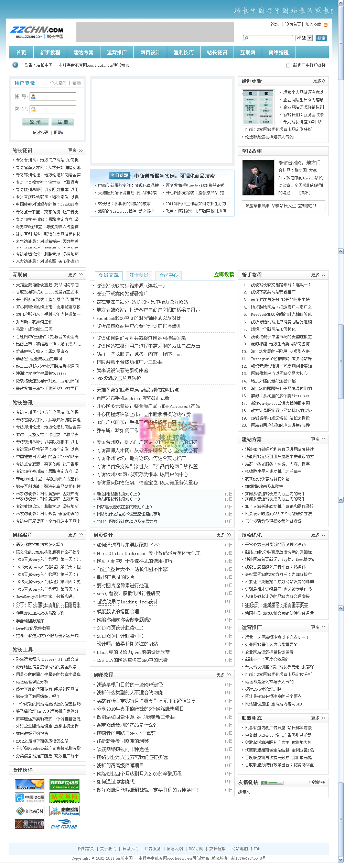This screenshot has height=868, width=345.
Task: Focus the 密码 input field
Action: pyautogui.click(x=53, y=109)
